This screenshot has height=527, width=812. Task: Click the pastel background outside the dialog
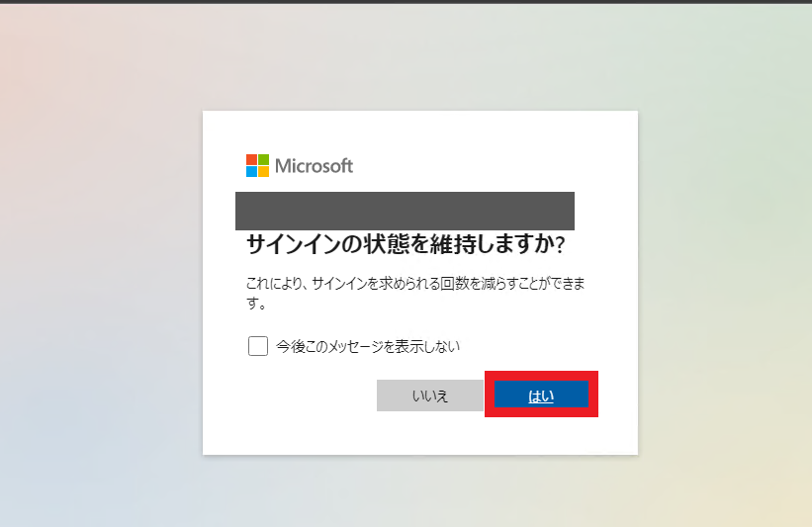[104, 259]
